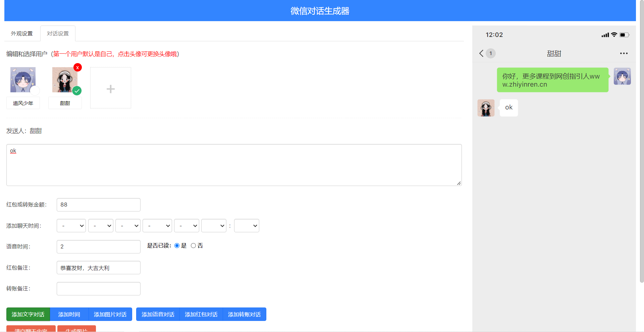Image resolution: width=644 pixels, height=332 pixels.
Task: Tap the unread count badge '1' in preview
Action: coord(491,53)
